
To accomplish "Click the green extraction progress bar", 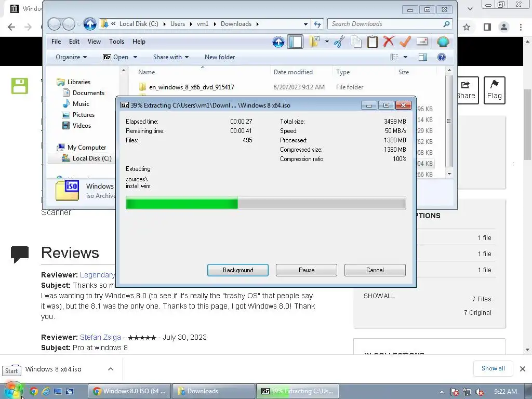I will 265,203.
